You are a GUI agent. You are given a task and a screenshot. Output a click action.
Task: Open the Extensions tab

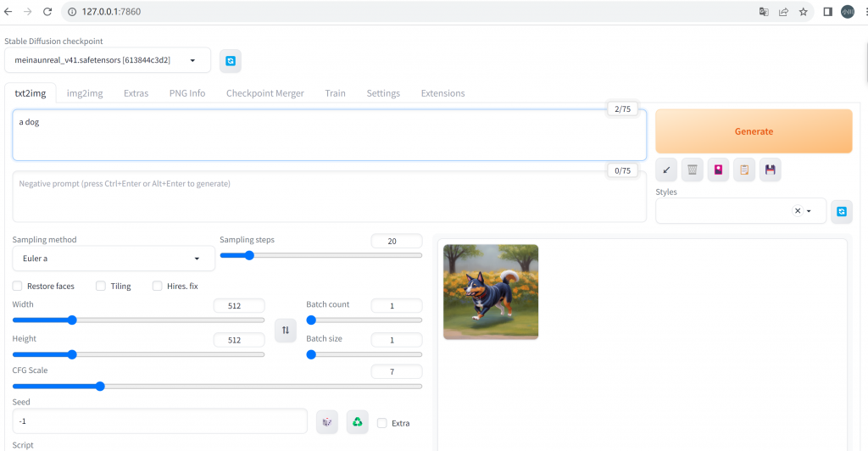coord(442,93)
